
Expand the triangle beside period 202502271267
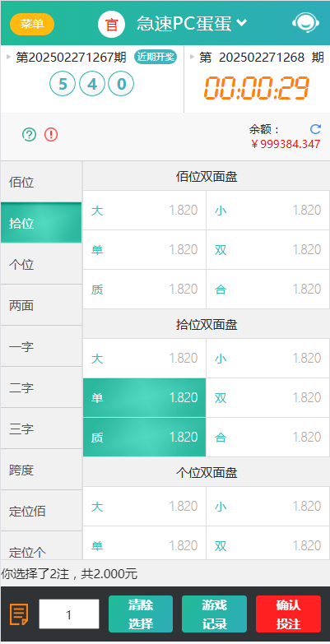[9, 57]
